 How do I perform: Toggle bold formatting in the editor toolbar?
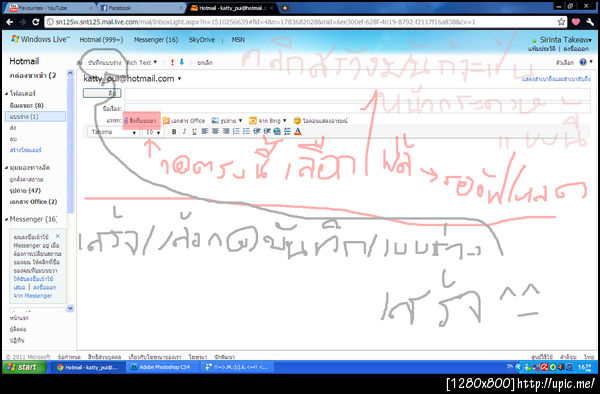[x=174, y=132]
